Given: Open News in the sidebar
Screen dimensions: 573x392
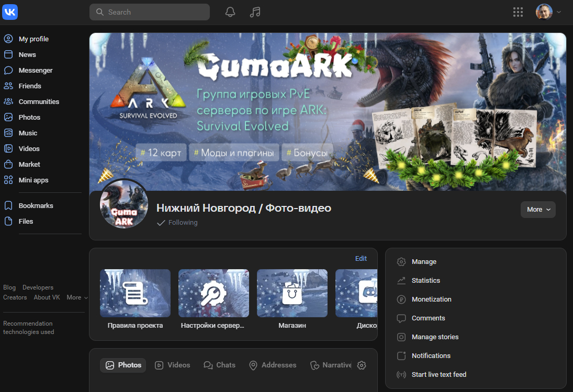Looking at the screenshot, I should pyautogui.click(x=27, y=54).
